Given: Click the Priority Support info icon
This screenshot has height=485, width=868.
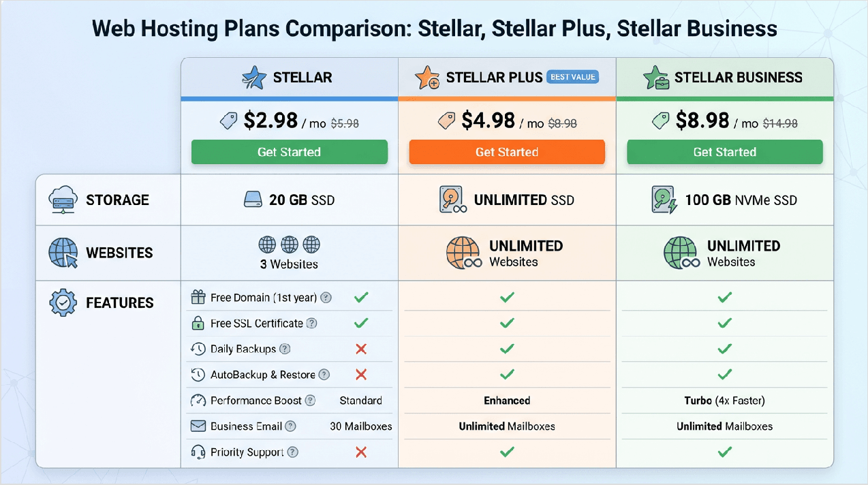Looking at the screenshot, I should click(293, 452).
